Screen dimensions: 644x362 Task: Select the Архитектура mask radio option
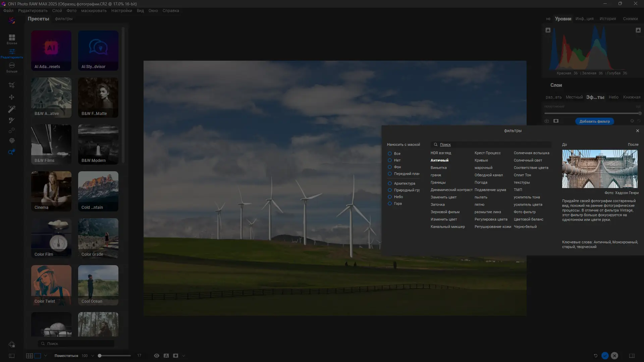point(390,183)
